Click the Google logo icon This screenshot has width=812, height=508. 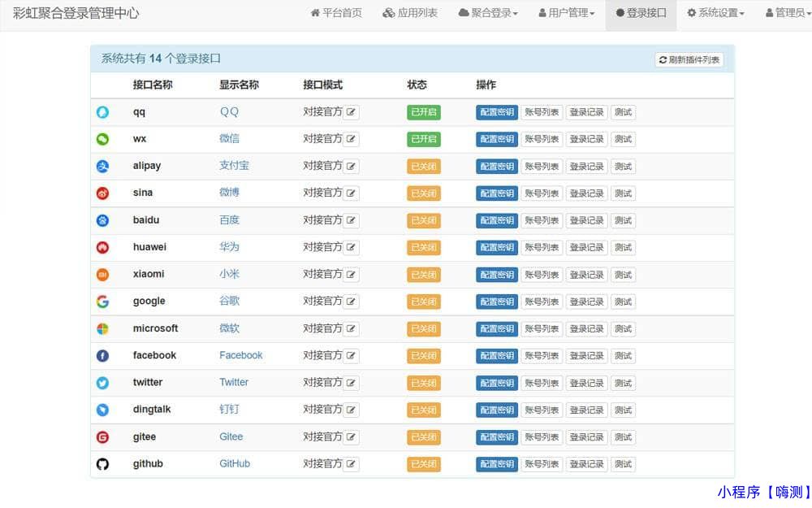click(102, 302)
